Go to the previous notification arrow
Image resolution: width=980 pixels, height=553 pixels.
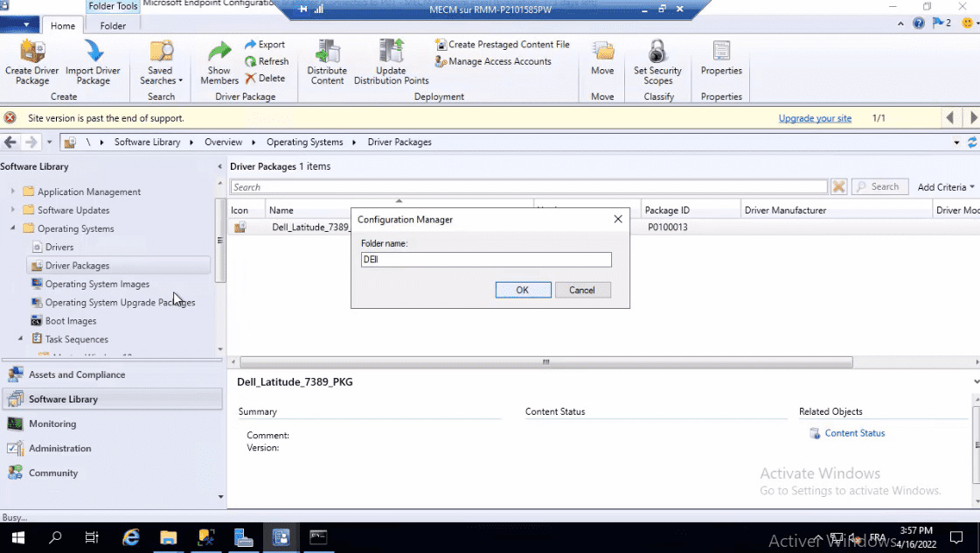(950, 117)
